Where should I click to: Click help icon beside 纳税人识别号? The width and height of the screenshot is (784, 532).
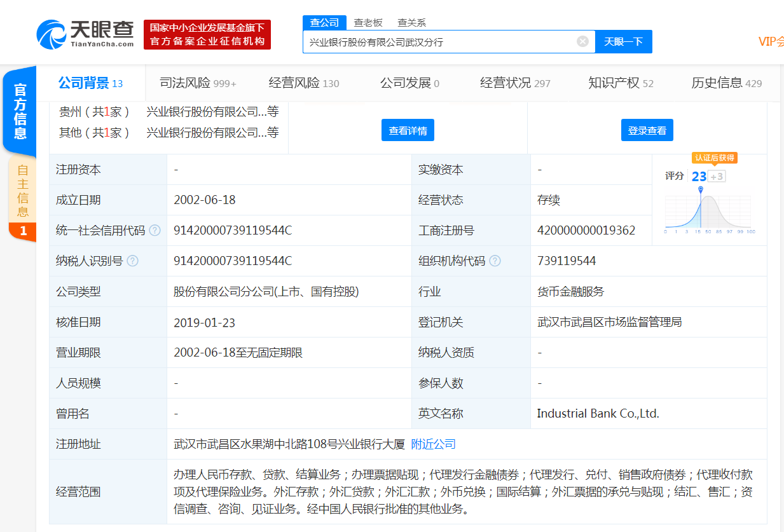coord(132,261)
